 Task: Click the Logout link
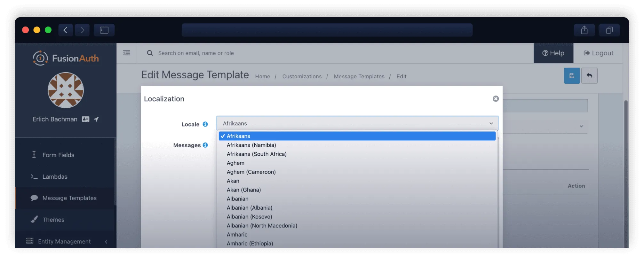(x=598, y=53)
